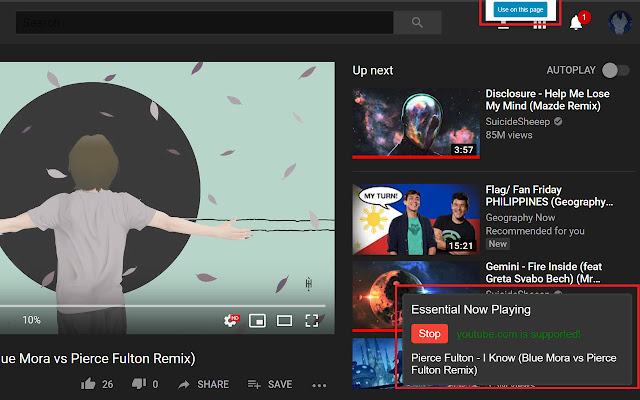Click the Up next heading
Image resolution: width=640 pixels, height=400 pixels.
click(x=373, y=71)
